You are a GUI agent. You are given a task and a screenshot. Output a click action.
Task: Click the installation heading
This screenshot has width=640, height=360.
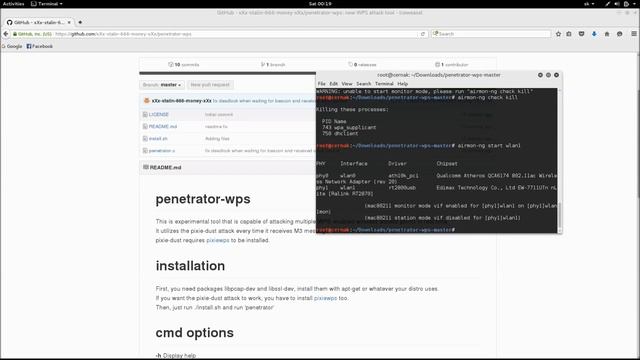coord(190,266)
